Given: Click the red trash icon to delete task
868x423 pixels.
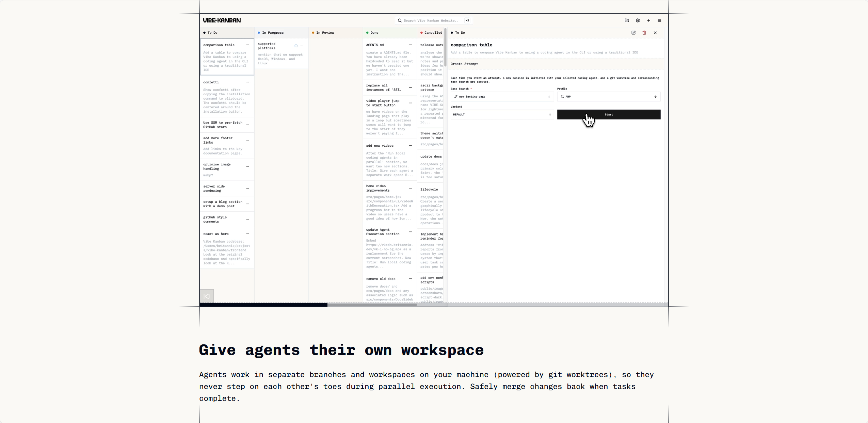Looking at the screenshot, I should coord(644,33).
